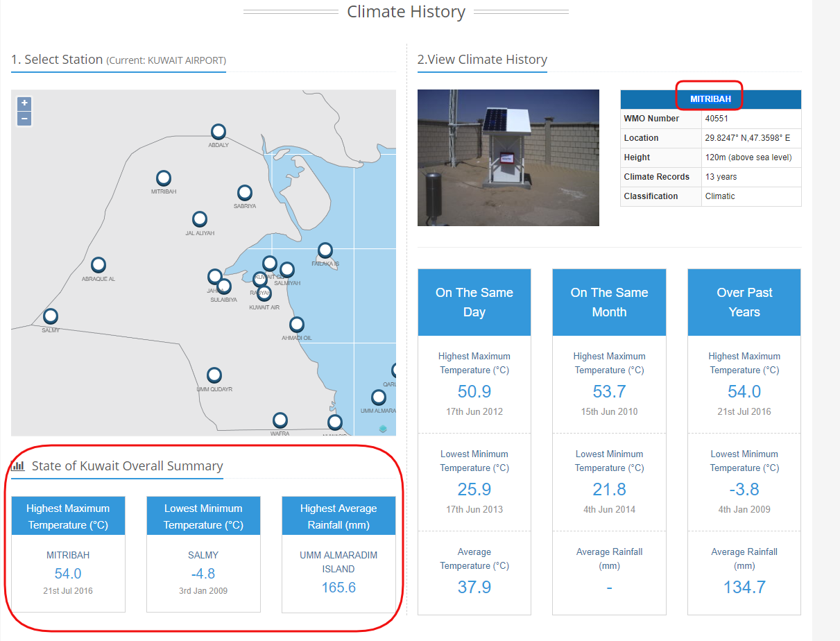Click the State of Kuwait Overall Summary heading
Viewport: 840px width, 641px height.
pyautogui.click(x=128, y=466)
